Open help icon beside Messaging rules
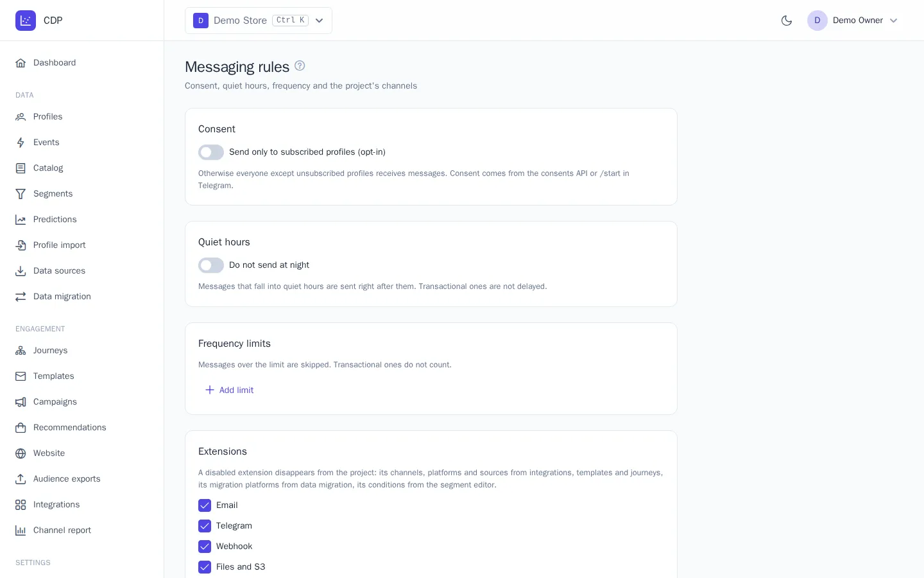Image resolution: width=924 pixels, height=578 pixels. (300, 66)
